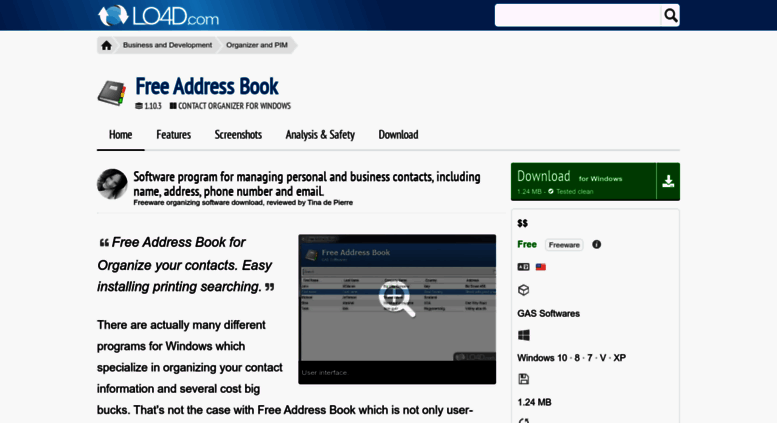Open the Analysis & Safety tab
This screenshot has height=423, width=777.
(320, 135)
